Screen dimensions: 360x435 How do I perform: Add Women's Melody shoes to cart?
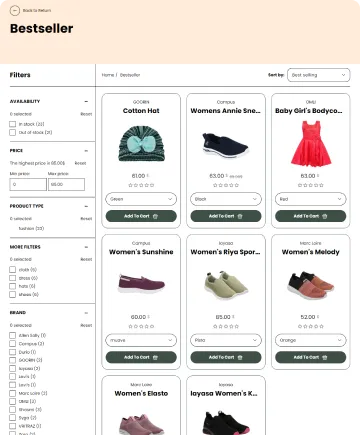(310, 357)
